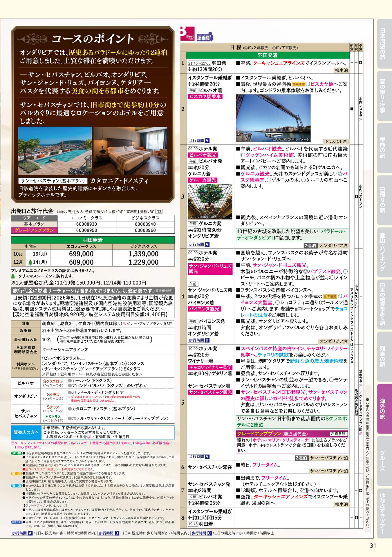Click tour code 60008930
The image size is (392, 557).
tap(86, 224)
